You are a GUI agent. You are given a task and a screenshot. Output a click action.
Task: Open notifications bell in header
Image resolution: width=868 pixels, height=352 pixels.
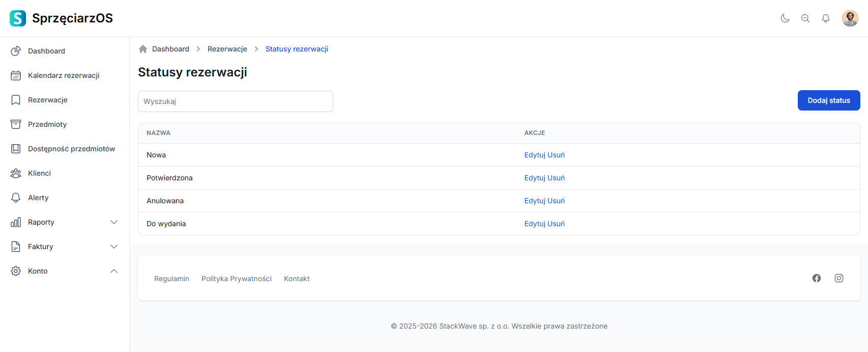(x=826, y=18)
